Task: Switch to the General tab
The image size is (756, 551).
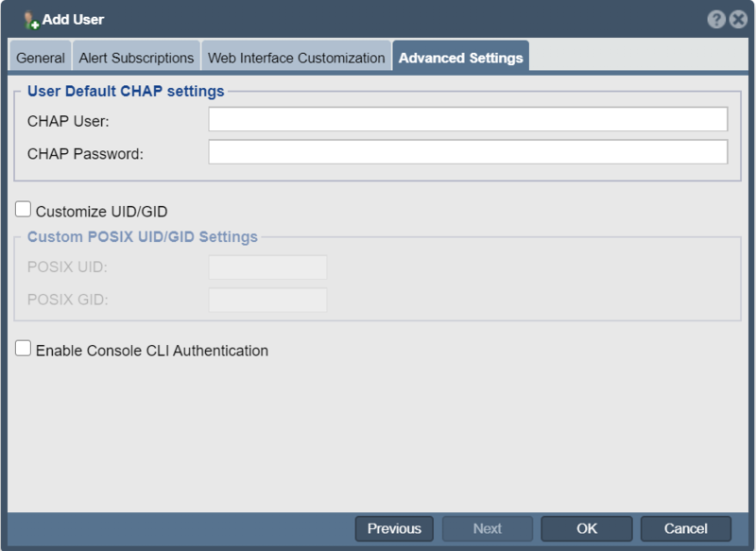Action: coord(41,58)
